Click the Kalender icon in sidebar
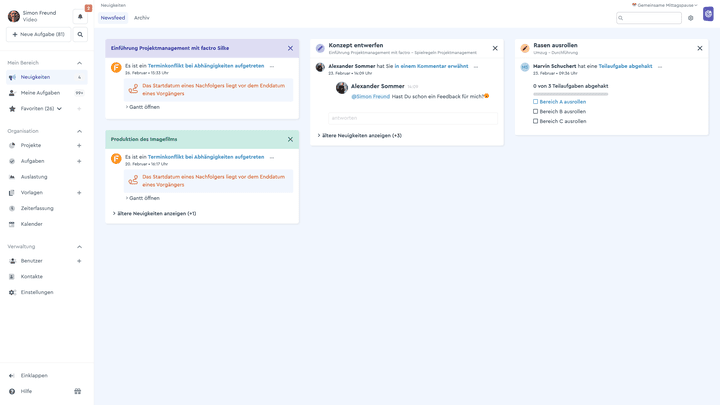This screenshot has height=405, width=720. [x=12, y=224]
